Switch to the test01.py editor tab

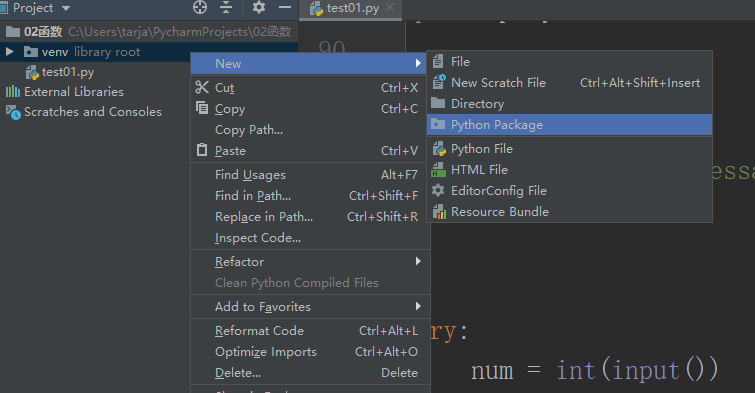351,9
